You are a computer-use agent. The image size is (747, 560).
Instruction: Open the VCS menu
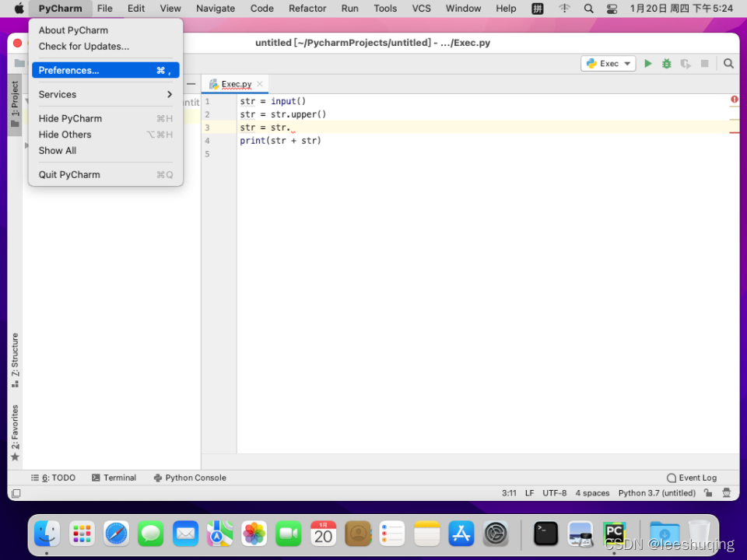421,8
